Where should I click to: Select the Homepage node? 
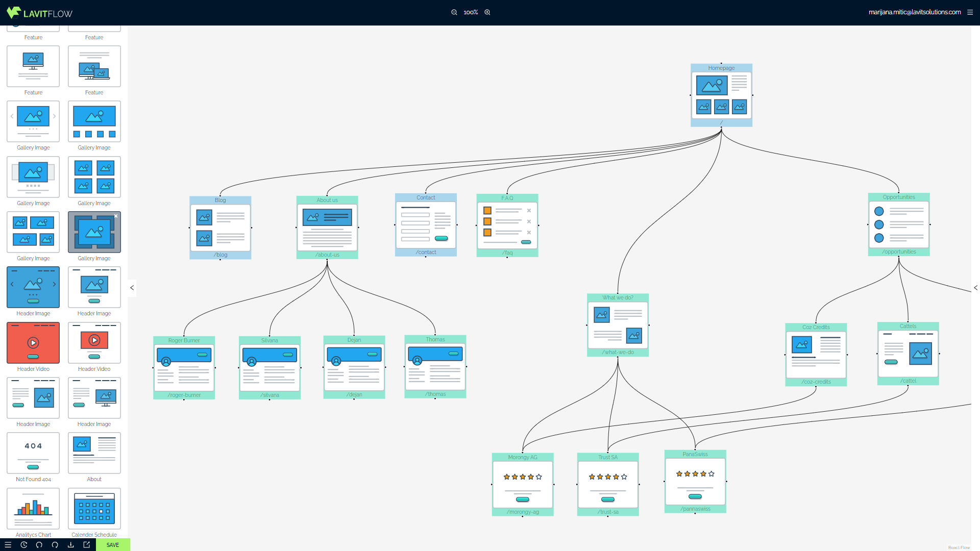(x=721, y=95)
